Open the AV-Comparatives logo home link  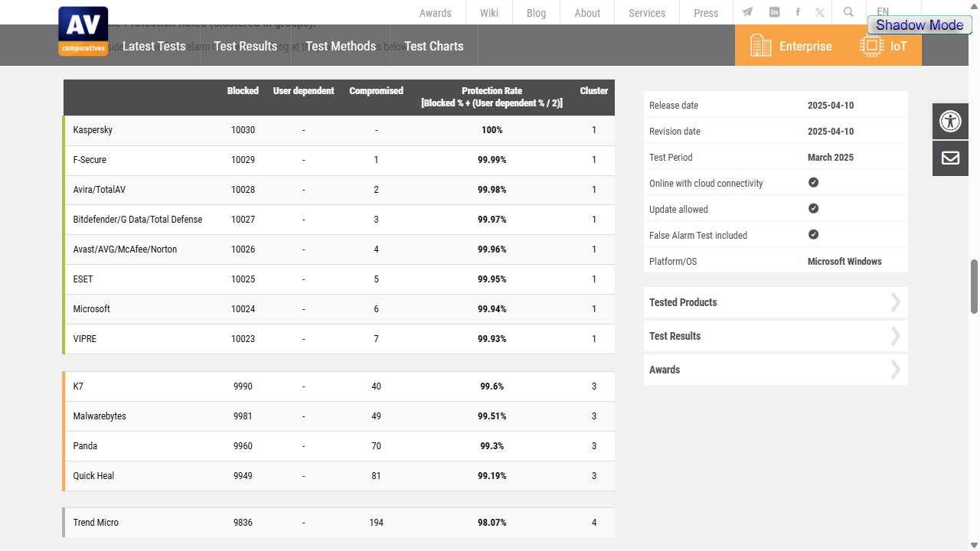83,31
